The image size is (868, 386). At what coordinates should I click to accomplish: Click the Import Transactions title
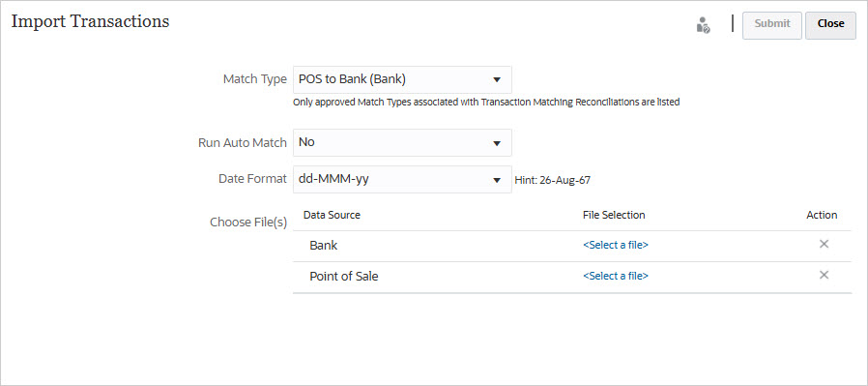click(x=90, y=21)
